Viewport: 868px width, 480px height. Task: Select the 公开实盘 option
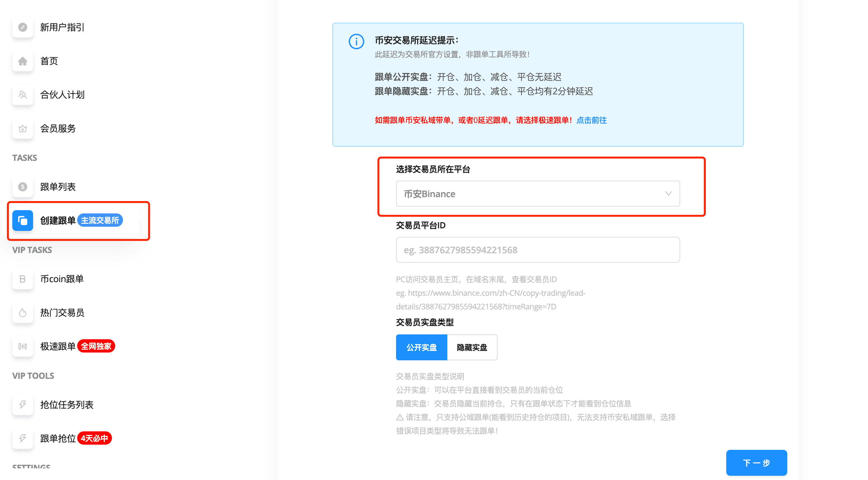pyautogui.click(x=421, y=347)
